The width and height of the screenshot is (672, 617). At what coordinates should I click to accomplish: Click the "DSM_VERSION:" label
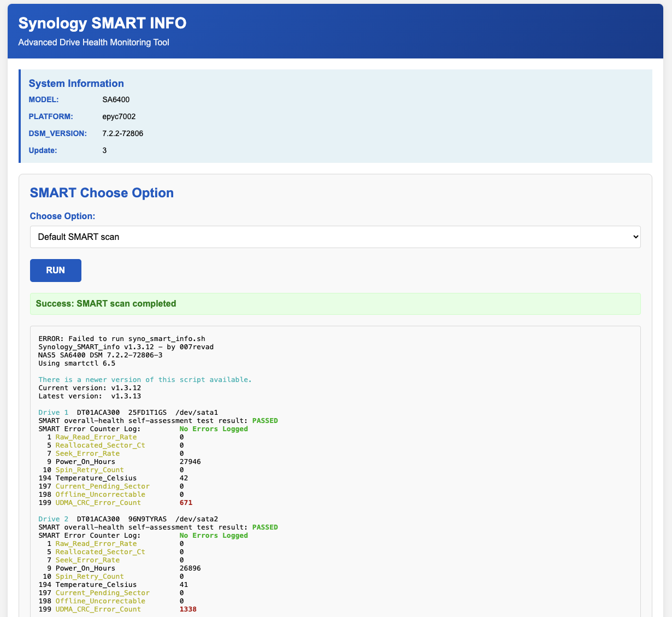click(58, 133)
